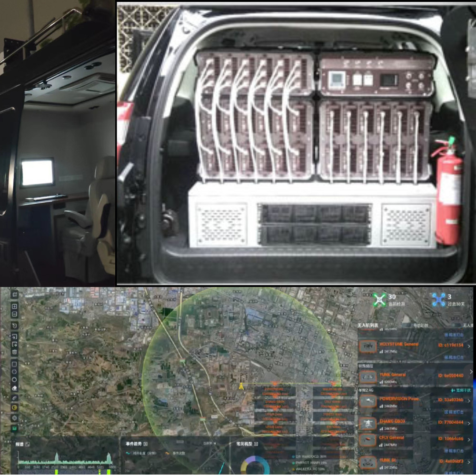
Task: Click the reset history icon in left toolbar
Action: (x=14, y=326)
